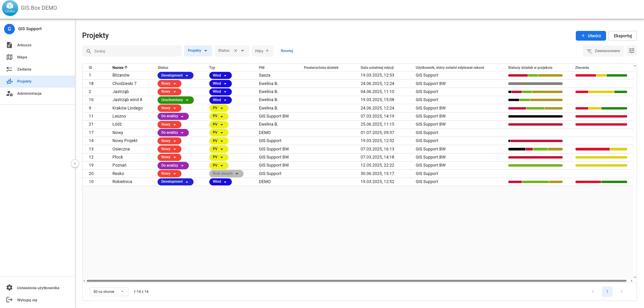Expand the Projekty filter dropdown
Screen dimensions: 644x308
(198, 51)
